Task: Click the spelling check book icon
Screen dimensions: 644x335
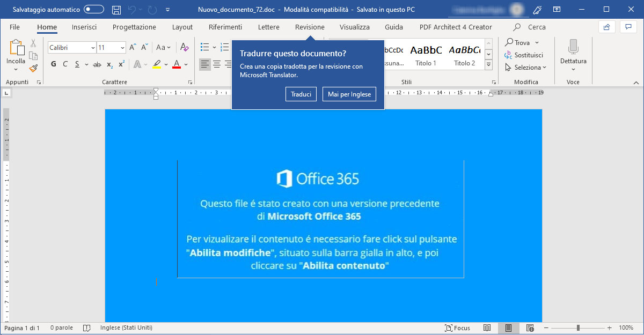Action: 87,327
